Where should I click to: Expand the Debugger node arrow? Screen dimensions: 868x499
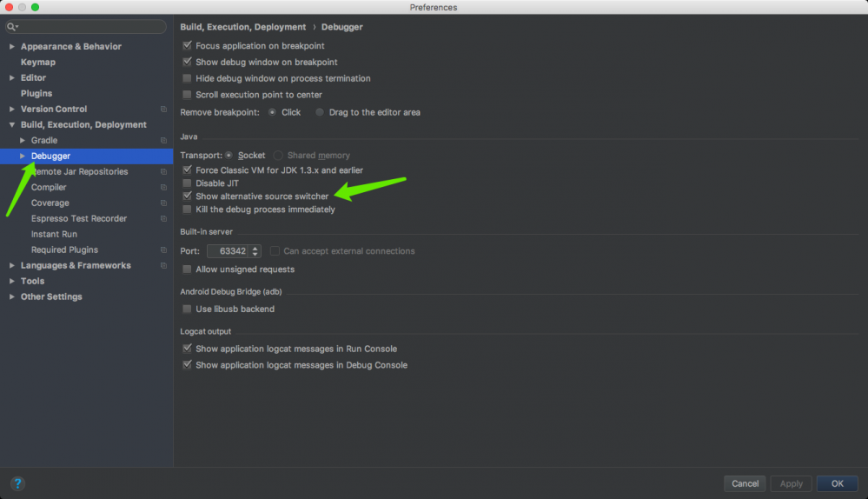22,156
